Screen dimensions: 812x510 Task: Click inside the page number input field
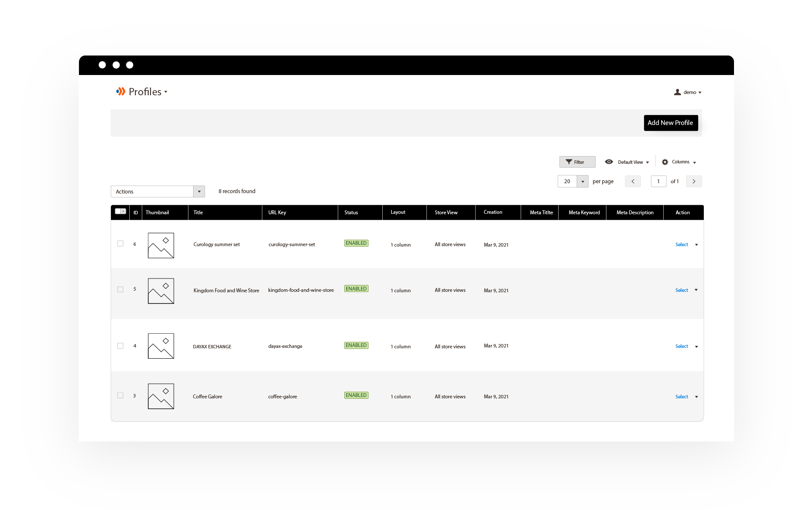658,181
